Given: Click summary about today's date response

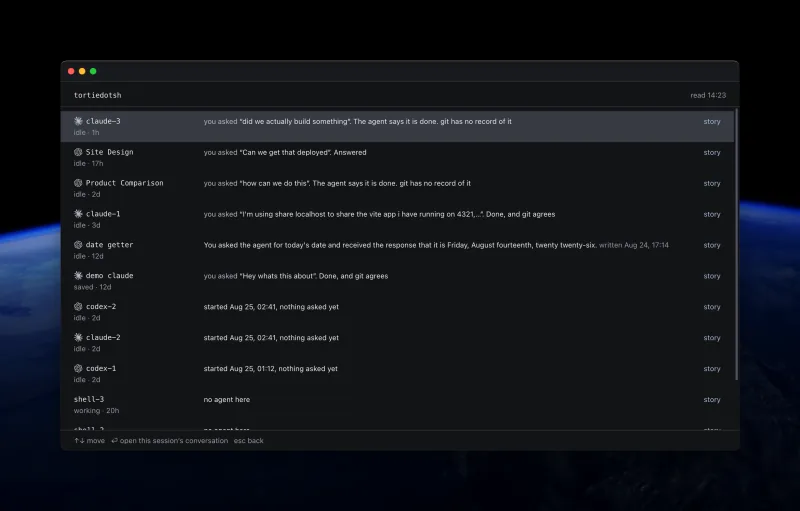Looking at the screenshot, I should point(400,245).
